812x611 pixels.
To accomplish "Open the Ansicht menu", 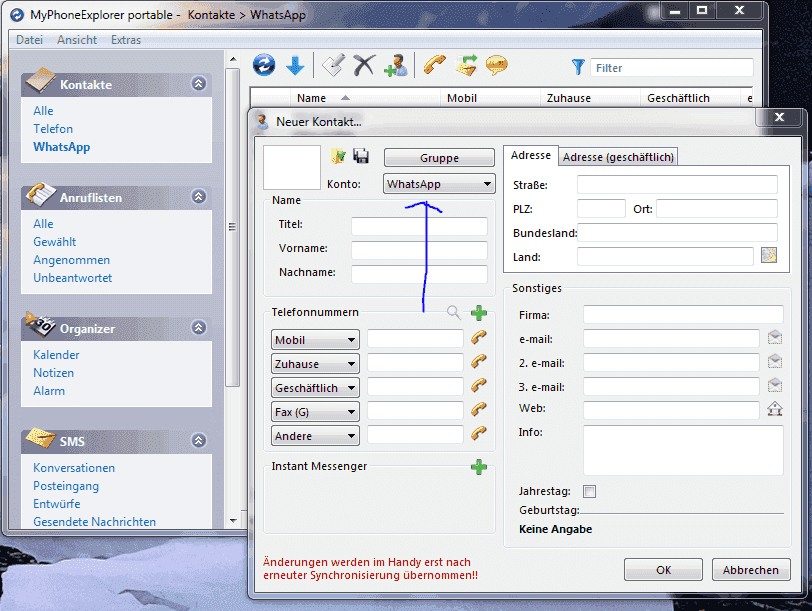I will 77,40.
